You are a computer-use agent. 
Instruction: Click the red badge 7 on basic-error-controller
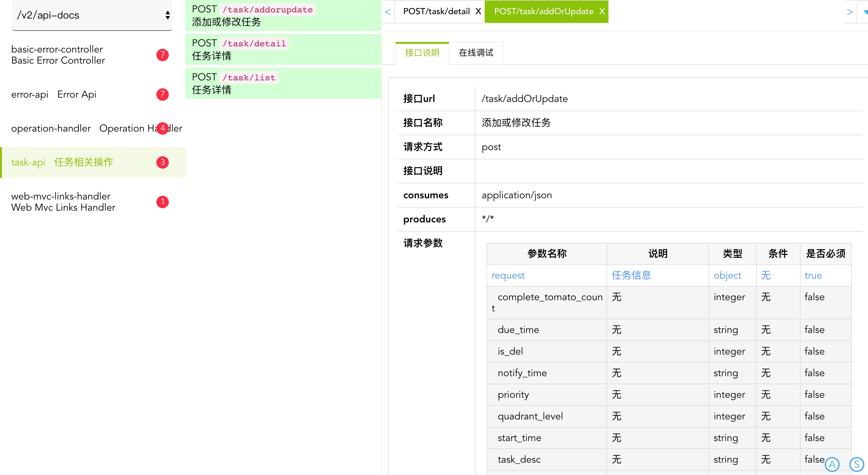[x=162, y=55]
